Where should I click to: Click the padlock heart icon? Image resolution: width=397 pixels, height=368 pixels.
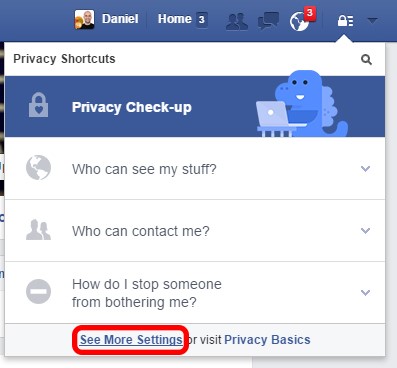click(39, 105)
